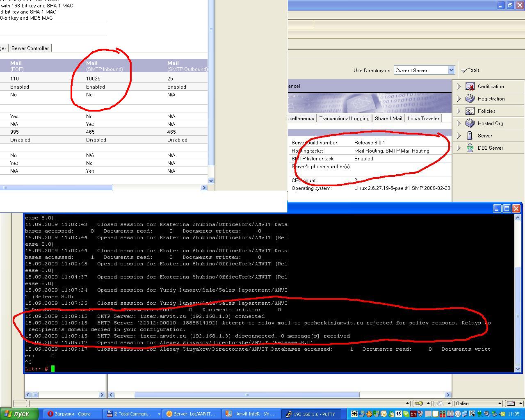
Task: Open the Tools dropdown menu
Action: click(x=470, y=70)
